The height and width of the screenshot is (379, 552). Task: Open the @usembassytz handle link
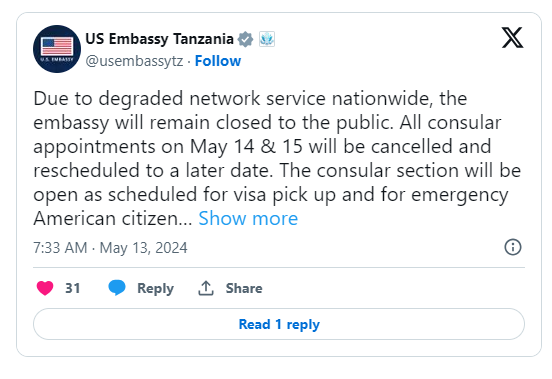click(134, 61)
